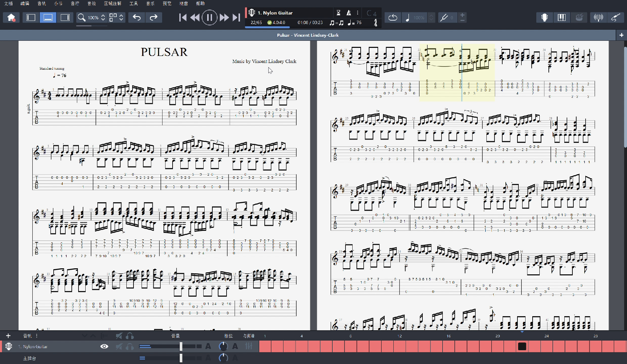Show the fretboard view
Image resolution: width=627 pixels, height=364 pixels.
click(544, 18)
